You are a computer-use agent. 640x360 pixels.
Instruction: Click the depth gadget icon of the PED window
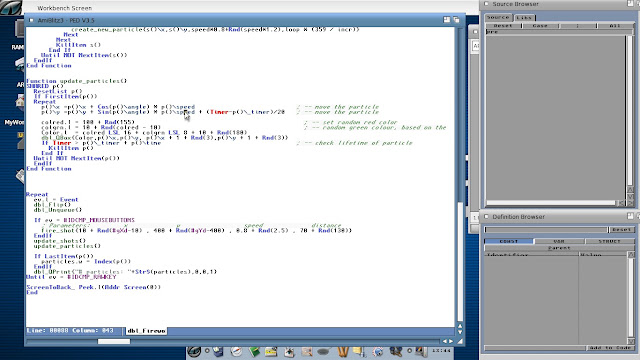456,20
